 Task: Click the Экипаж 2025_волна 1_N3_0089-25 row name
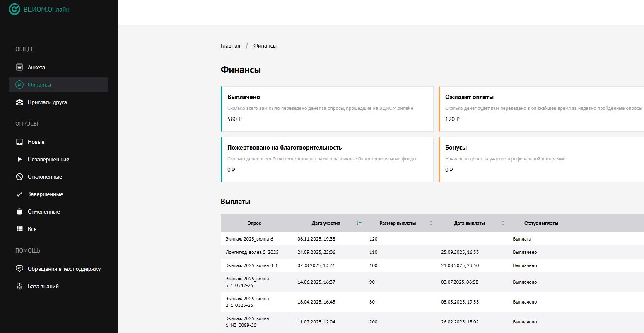[247, 322]
